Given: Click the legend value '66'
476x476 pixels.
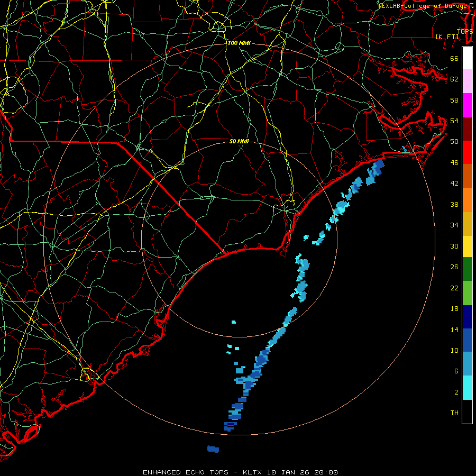Looking at the screenshot, I should click(454, 59).
